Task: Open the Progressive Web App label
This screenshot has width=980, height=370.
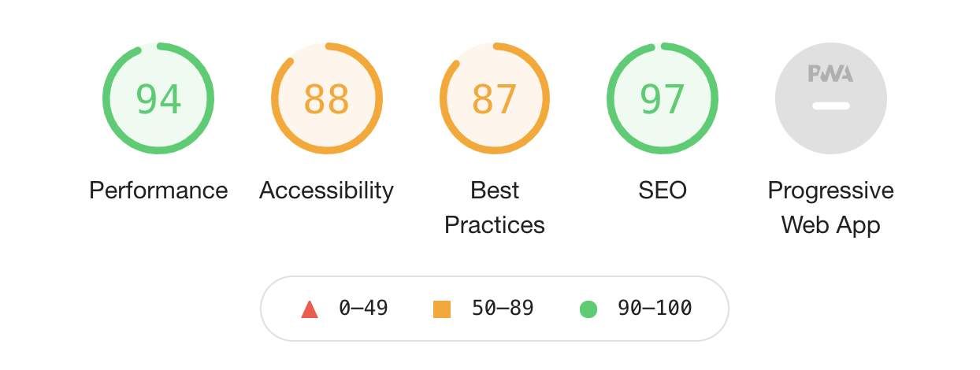Action: [x=830, y=208]
